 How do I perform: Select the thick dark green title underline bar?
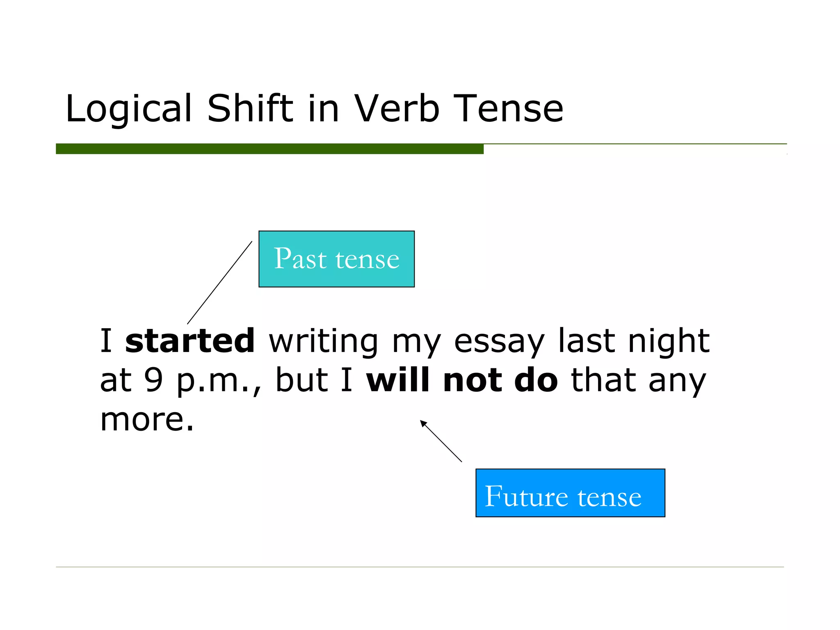point(269,148)
